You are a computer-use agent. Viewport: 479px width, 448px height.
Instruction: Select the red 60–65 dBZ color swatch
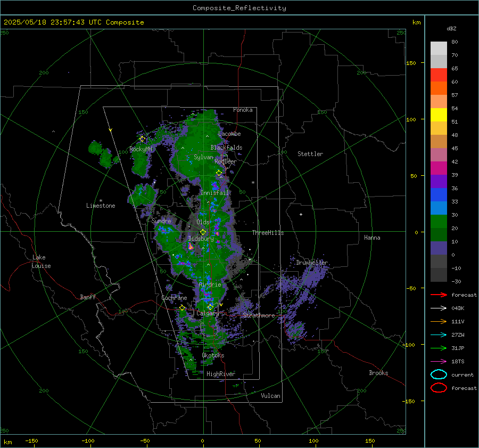point(439,75)
